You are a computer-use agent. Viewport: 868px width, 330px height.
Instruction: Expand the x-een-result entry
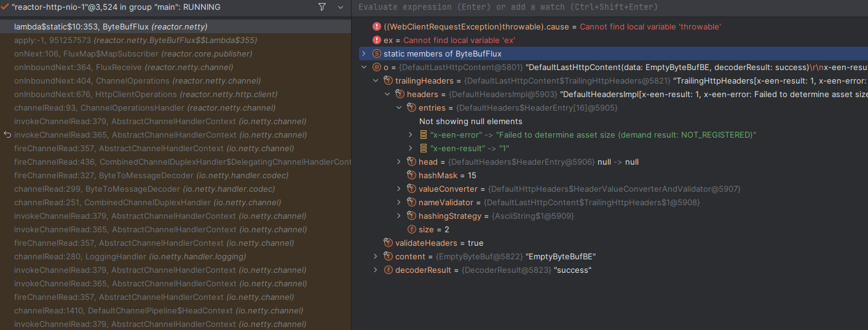[411, 149]
